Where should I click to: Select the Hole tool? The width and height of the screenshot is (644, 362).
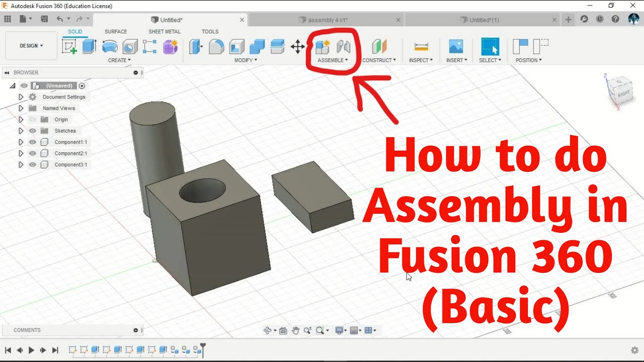(130, 47)
